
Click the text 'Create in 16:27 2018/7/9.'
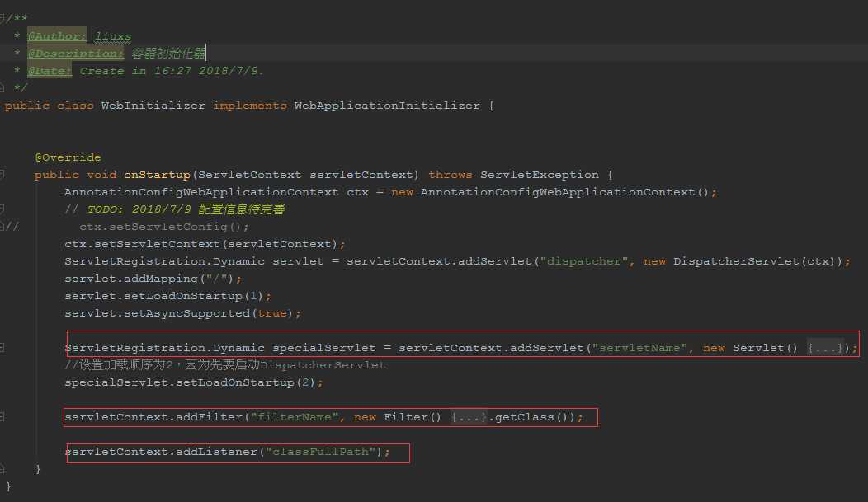click(x=172, y=71)
